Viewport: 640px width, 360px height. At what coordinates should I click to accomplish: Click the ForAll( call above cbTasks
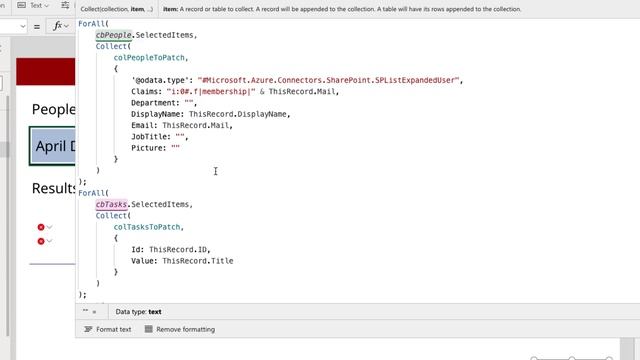coord(93,193)
